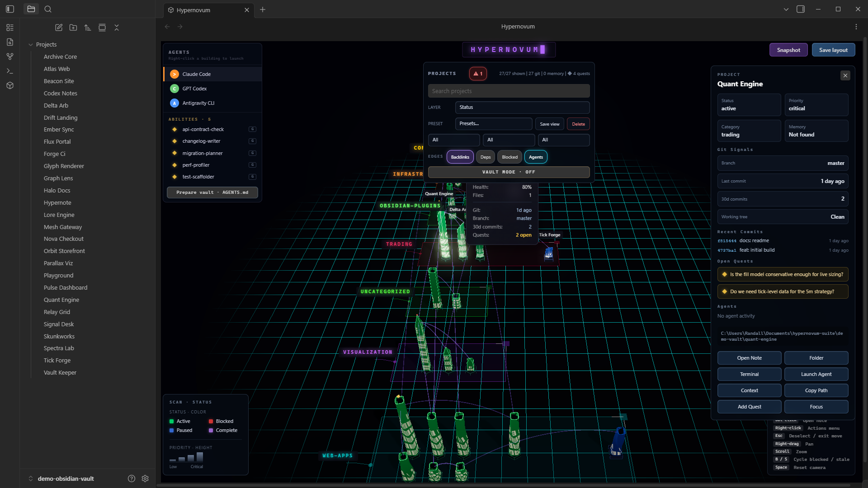Click the Save layout button

(x=834, y=50)
